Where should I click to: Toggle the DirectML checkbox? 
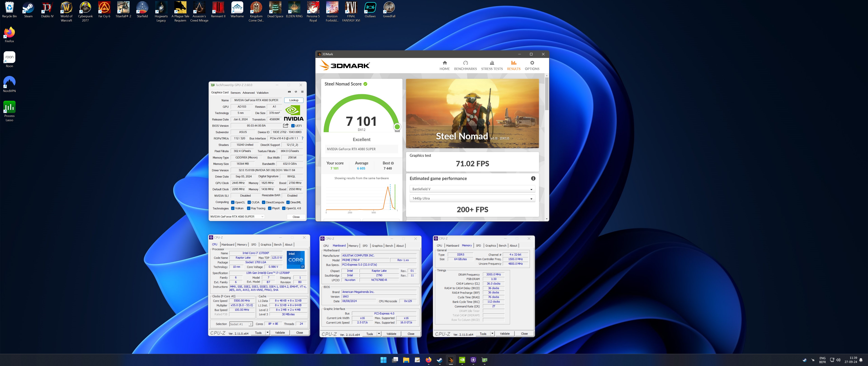click(x=288, y=202)
